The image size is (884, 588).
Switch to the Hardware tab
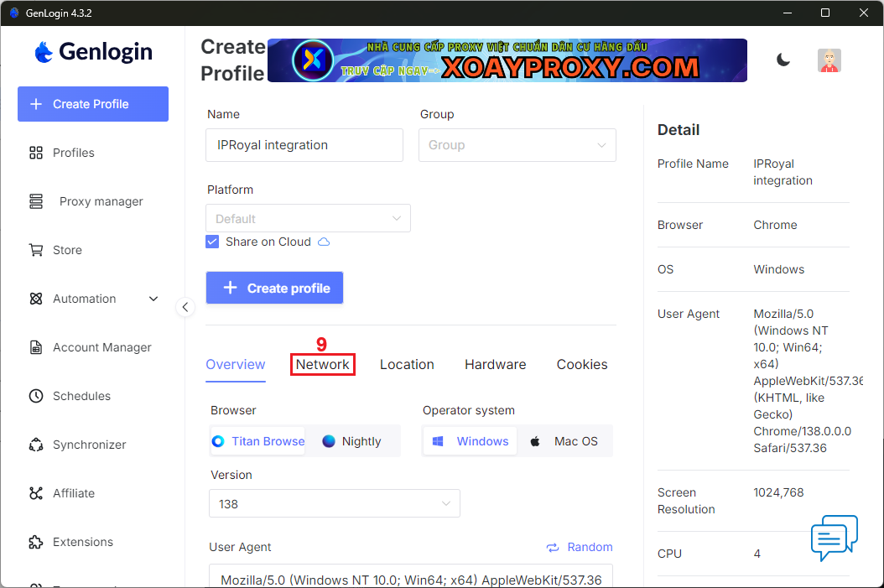(x=495, y=365)
